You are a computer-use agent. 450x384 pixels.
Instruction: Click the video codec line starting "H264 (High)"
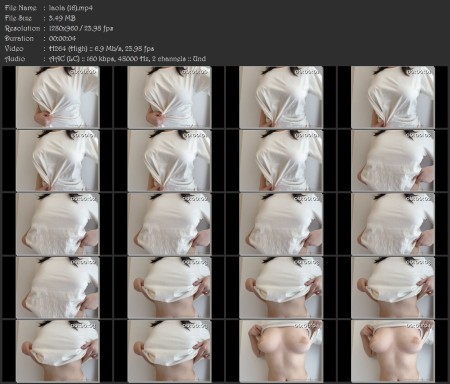point(101,49)
